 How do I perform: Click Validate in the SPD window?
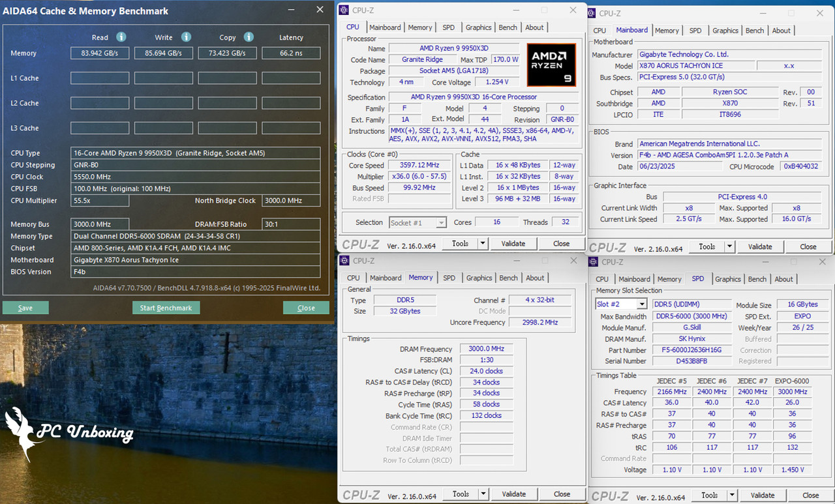(x=763, y=495)
